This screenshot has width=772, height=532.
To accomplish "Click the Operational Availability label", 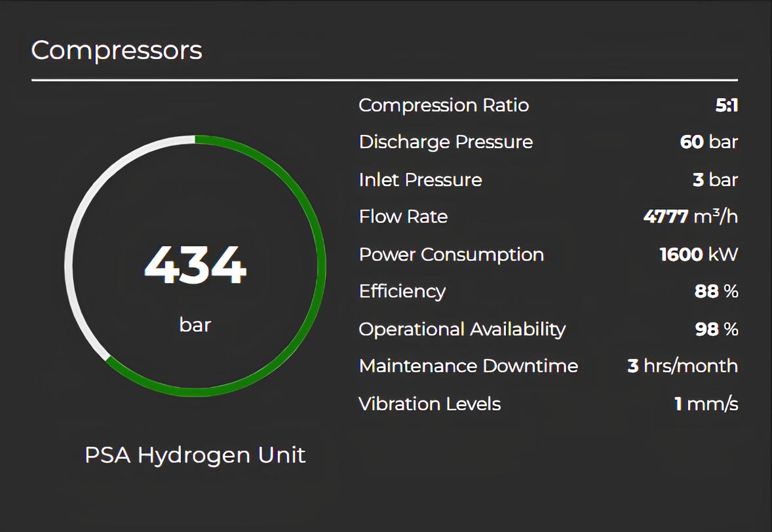I will [462, 330].
